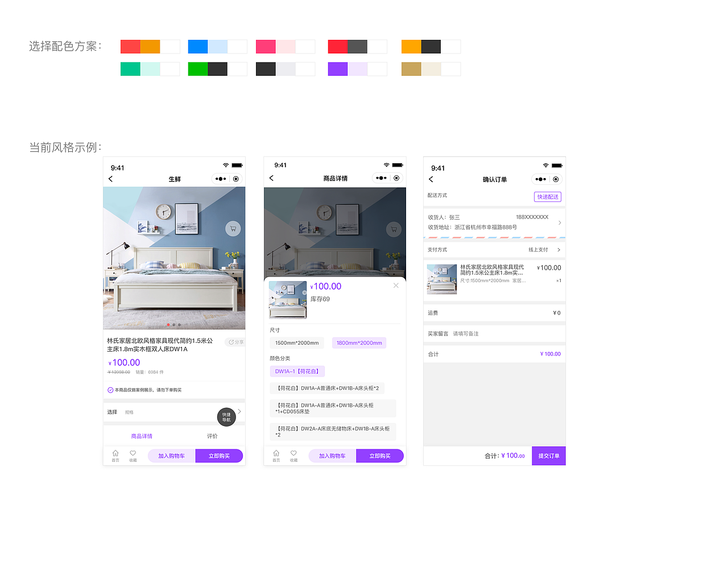Screen dimensions: 728x570
Task: Open the more menu dots on 生鲜 page
Action: [221, 179]
